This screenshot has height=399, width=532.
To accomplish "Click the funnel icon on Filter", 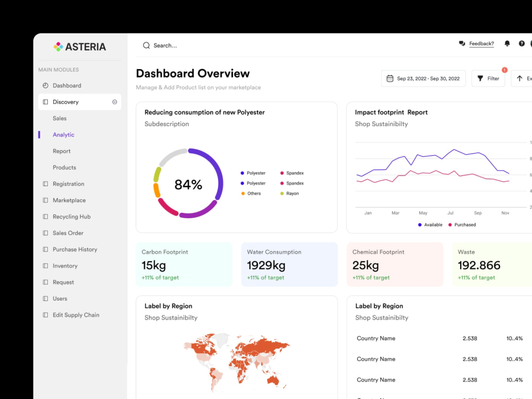I will coord(480,78).
